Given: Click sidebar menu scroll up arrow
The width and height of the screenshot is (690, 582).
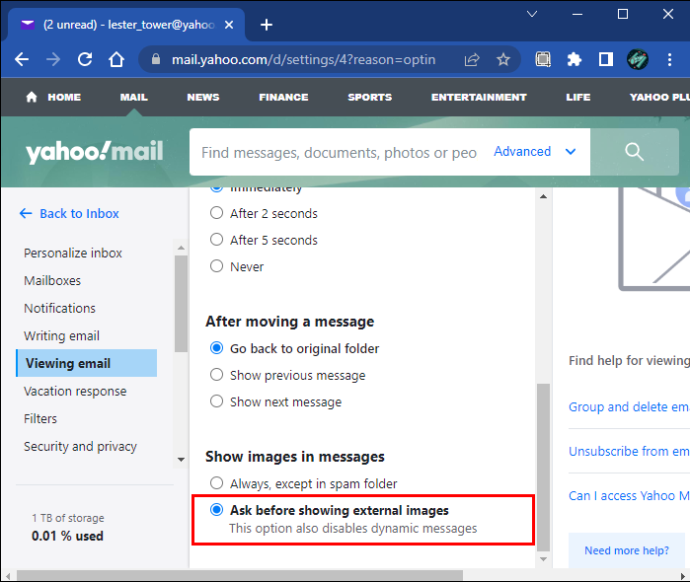Looking at the screenshot, I should 181,248.
